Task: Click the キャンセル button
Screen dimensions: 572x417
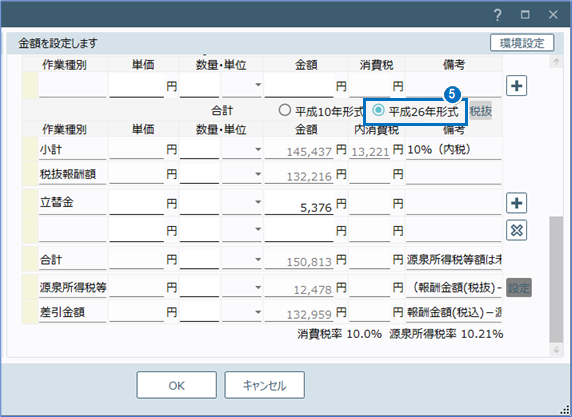Action: [x=264, y=385]
